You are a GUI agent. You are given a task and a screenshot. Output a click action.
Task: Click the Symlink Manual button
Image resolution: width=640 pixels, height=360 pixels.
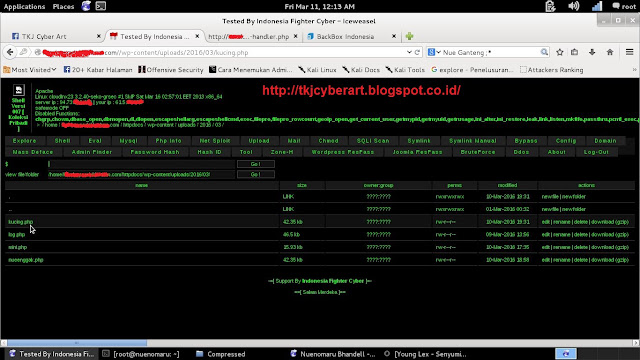473,141
